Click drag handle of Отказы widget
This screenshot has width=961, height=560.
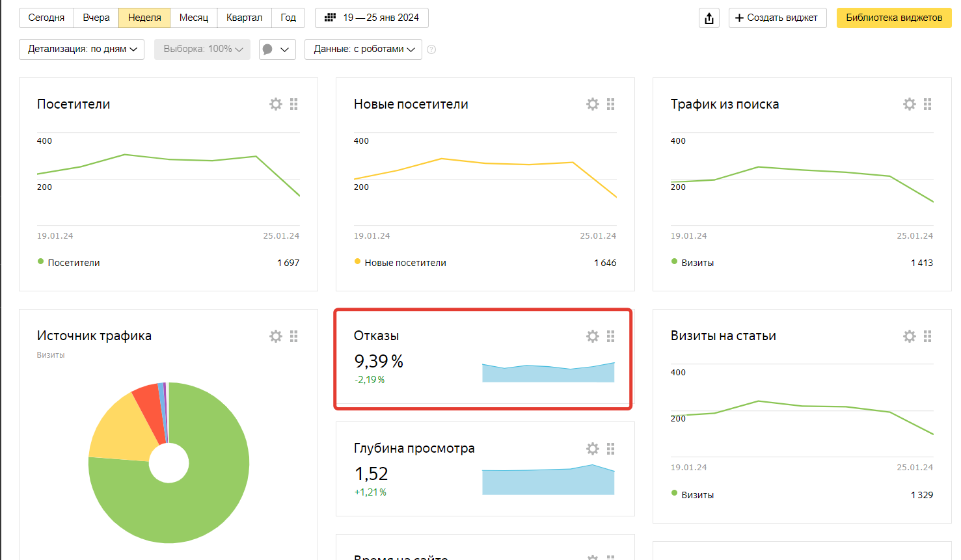[x=611, y=336]
